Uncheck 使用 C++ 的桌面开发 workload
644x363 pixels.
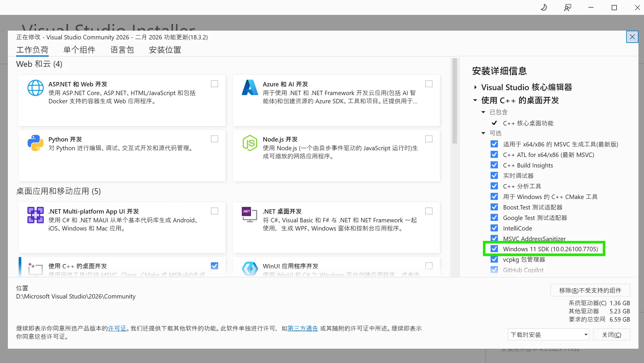point(214,266)
